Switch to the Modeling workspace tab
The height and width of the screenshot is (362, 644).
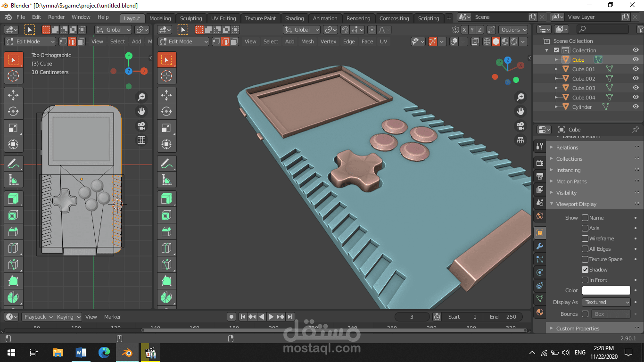pyautogui.click(x=160, y=18)
